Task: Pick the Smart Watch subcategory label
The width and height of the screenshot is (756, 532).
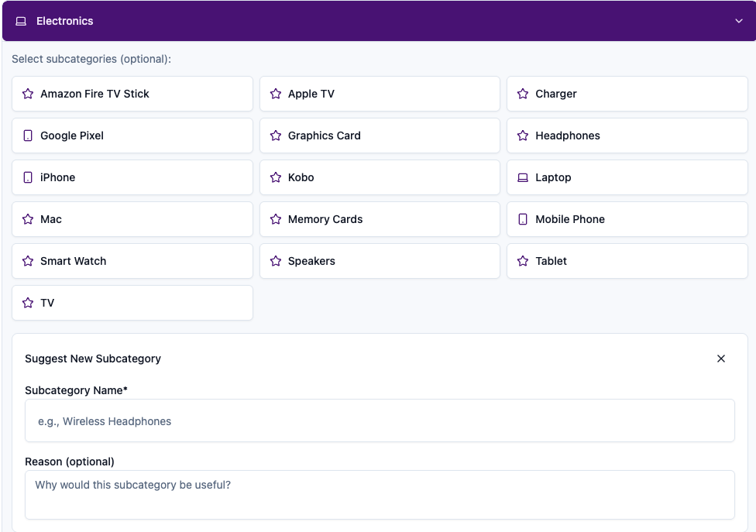Action: (x=74, y=261)
